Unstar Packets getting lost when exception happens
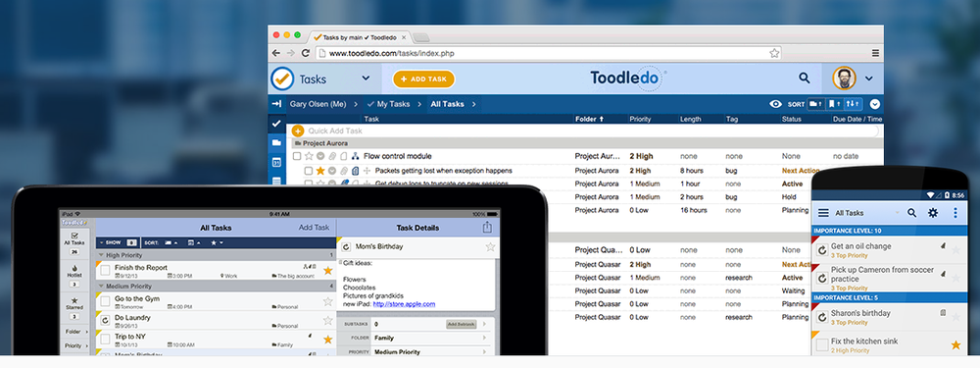 point(320,170)
